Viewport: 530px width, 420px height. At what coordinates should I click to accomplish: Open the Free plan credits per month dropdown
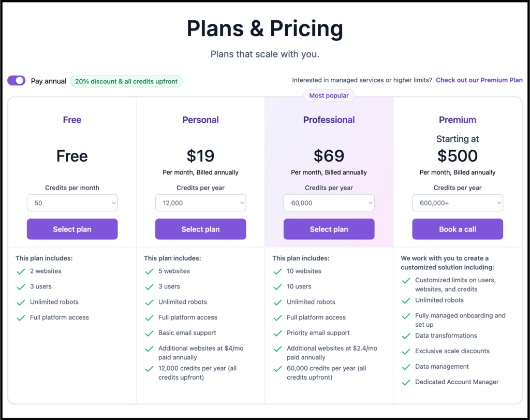point(72,202)
